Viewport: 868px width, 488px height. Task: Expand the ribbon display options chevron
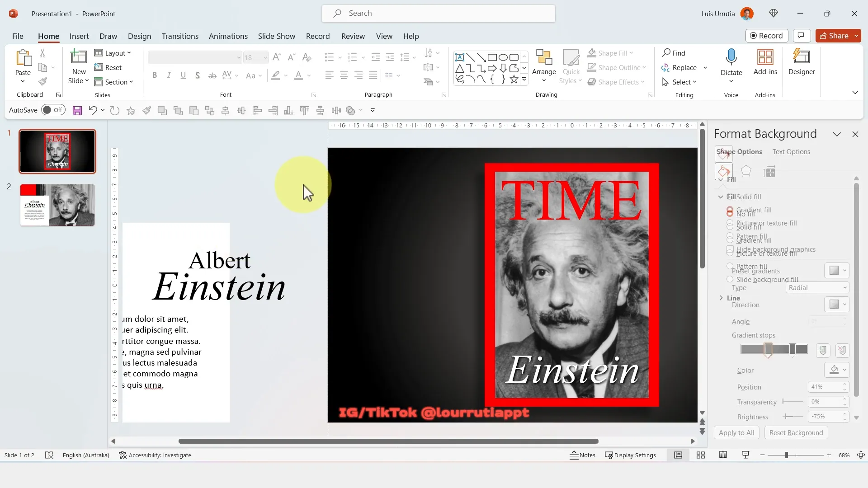pyautogui.click(x=855, y=93)
